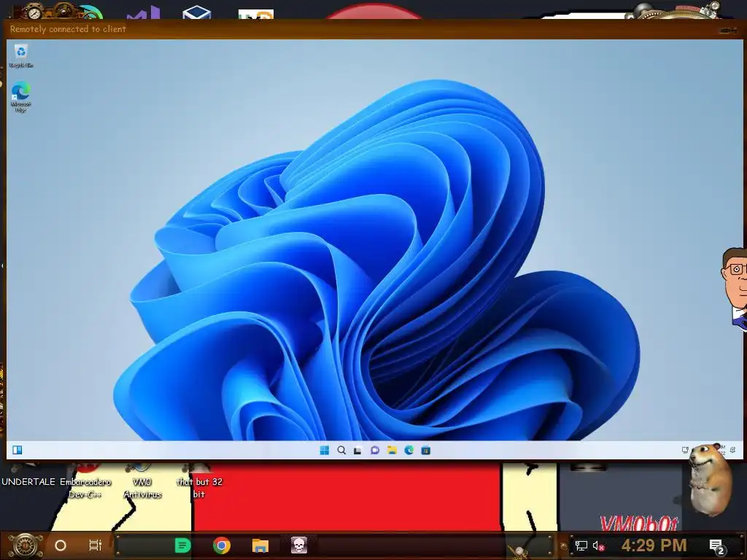Viewport: 747px width, 560px height.
Task: Open Chat icon in remote taskbar
Action: point(375,450)
